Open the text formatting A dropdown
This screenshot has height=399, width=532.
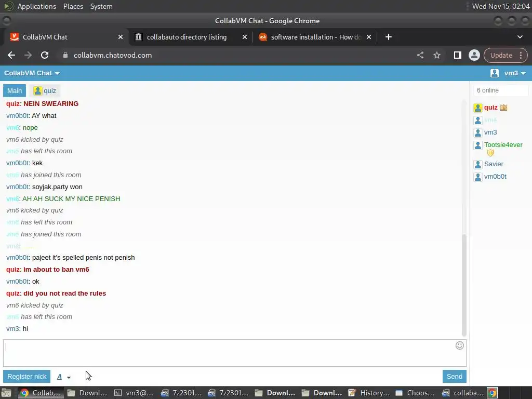64,377
